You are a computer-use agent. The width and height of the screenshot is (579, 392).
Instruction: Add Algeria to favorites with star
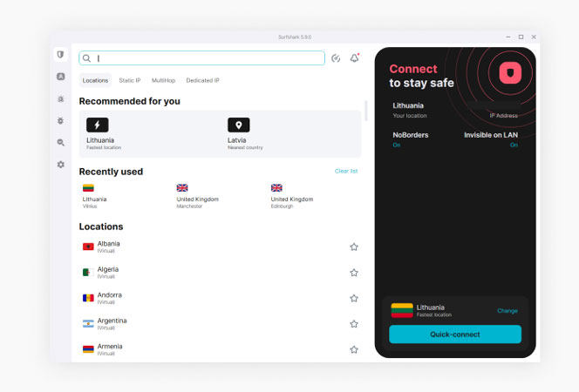[x=354, y=273]
